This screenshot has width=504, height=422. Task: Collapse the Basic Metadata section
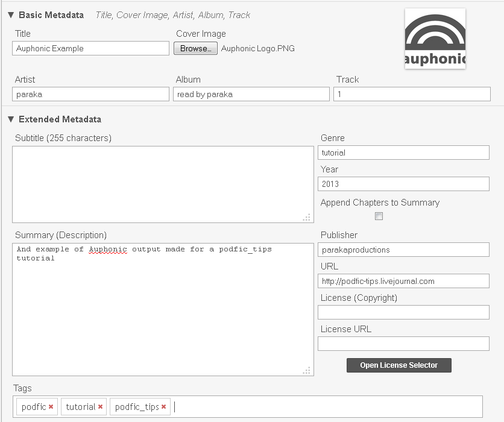[11, 14]
